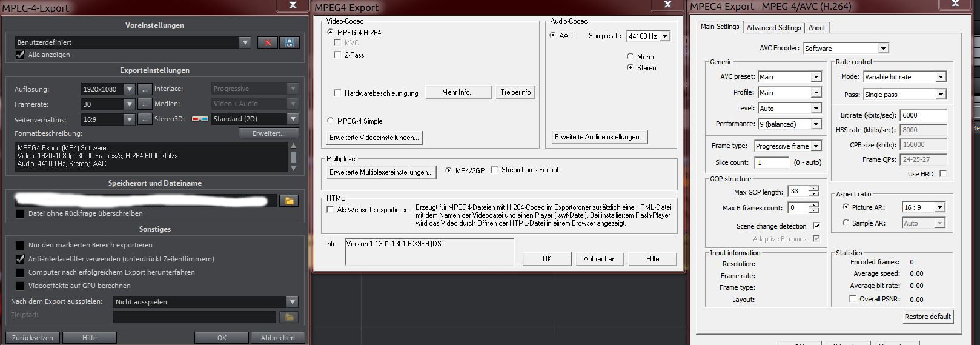
Task: Tick the 2-Pass checkbox
Action: [x=337, y=55]
